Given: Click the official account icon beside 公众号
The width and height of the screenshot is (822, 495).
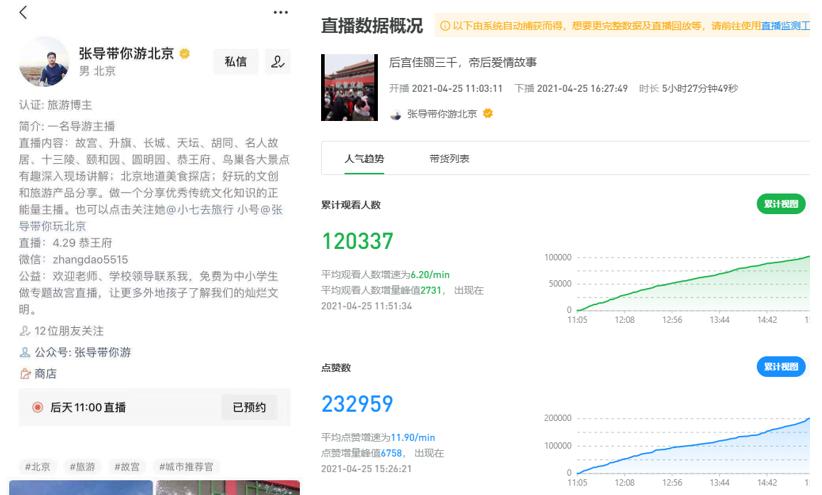Looking at the screenshot, I should pyautogui.click(x=25, y=352).
